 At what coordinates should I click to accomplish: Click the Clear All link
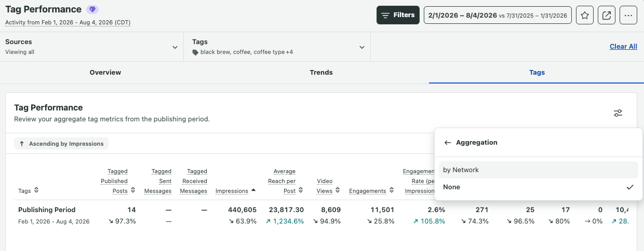tap(623, 47)
